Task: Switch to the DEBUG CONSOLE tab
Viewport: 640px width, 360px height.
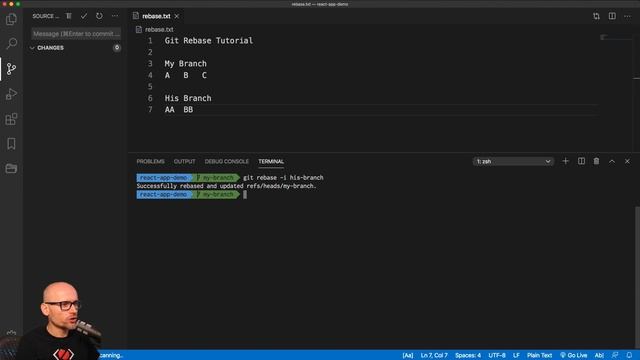Action: pyautogui.click(x=227, y=161)
